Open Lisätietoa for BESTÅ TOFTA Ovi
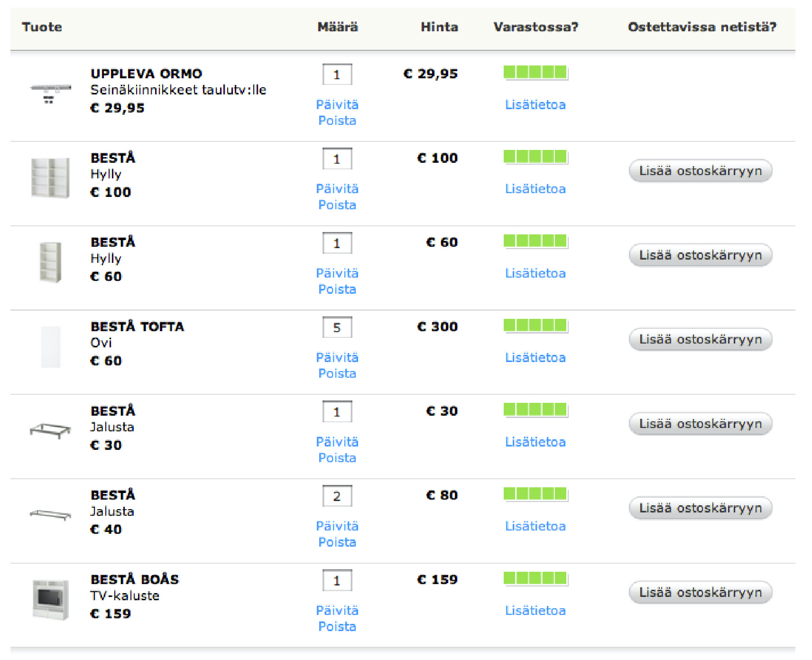This screenshot has width=812, height=660. pyautogui.click(x=535, y=357)
